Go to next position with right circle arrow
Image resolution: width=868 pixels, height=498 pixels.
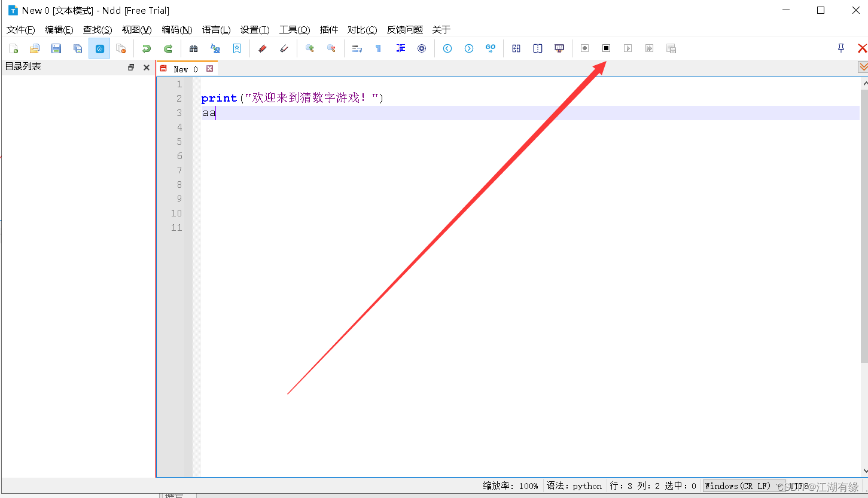coord(469,48)
